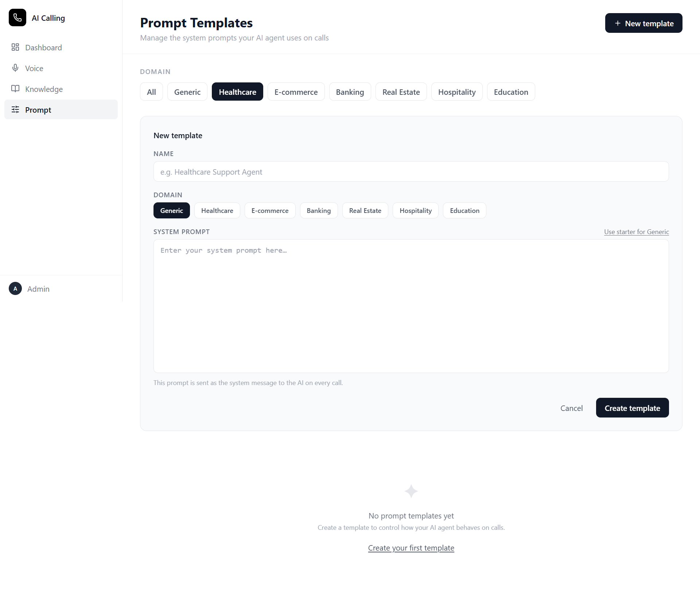Click the Admin user label

38,289
